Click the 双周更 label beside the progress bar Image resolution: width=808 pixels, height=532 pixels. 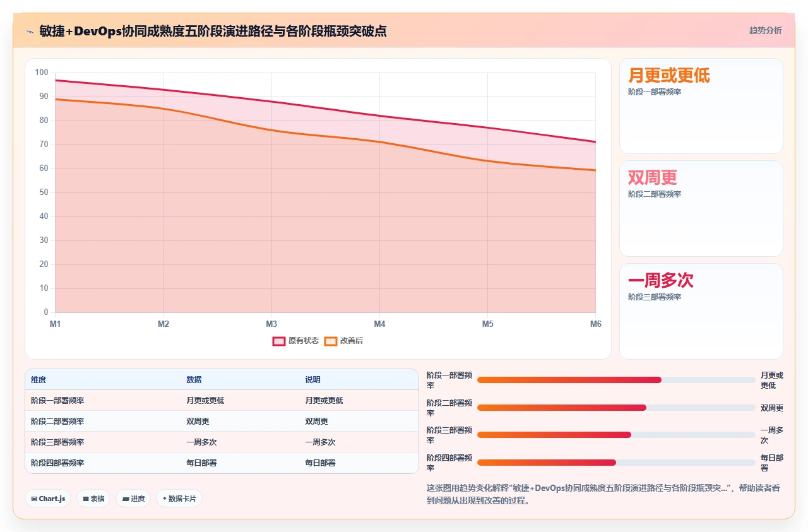[x=772, y=408]
